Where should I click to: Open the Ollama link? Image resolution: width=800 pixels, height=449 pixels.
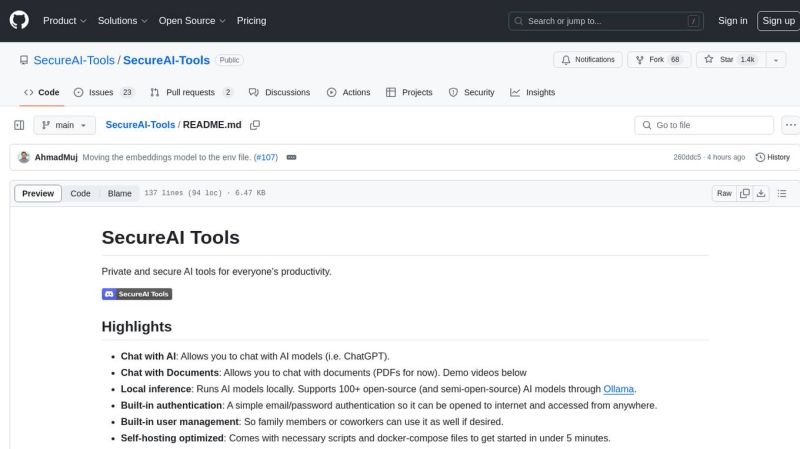point(618,389)
